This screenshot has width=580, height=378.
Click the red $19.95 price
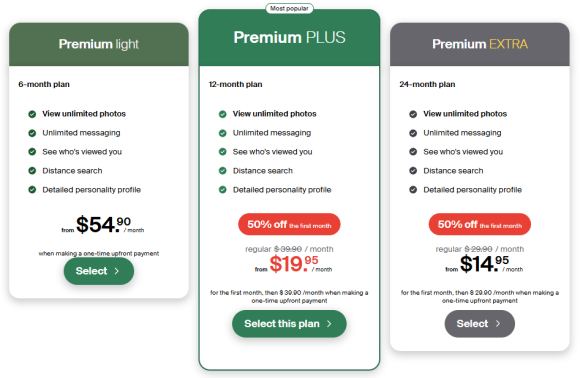point(294,264)
